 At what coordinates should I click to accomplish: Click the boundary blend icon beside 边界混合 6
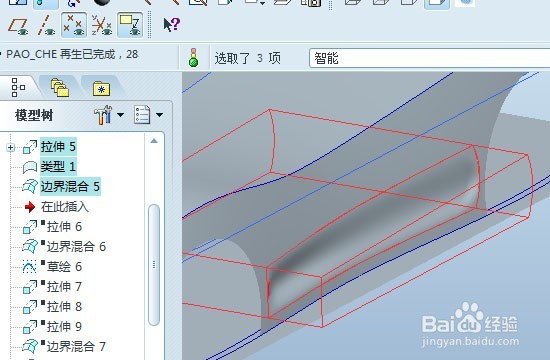(x=30, y=247)
